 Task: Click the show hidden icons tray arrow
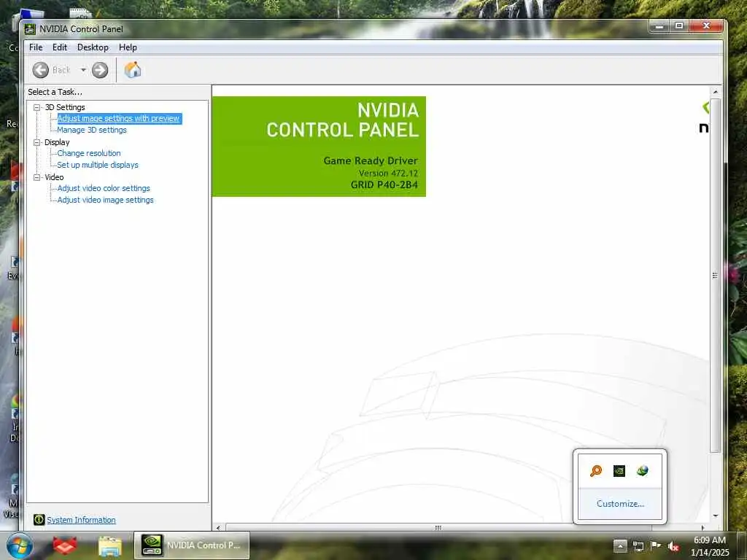pyautogui.click(x=620, y=545)
